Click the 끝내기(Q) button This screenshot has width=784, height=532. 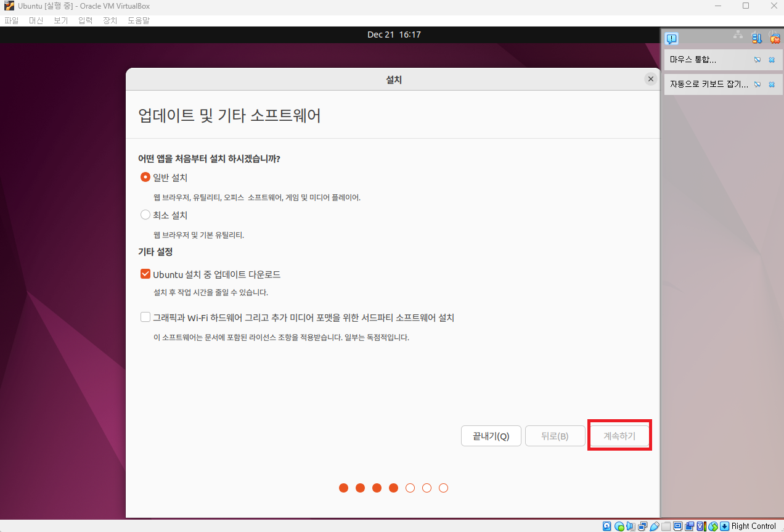(491, 436)
